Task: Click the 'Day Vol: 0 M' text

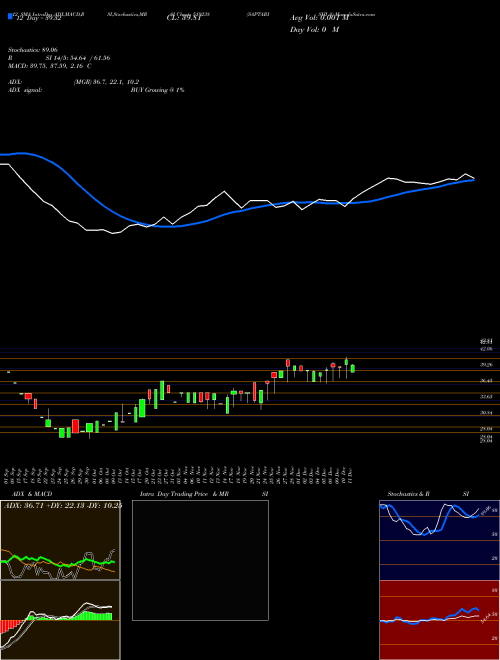Action: 314,30
